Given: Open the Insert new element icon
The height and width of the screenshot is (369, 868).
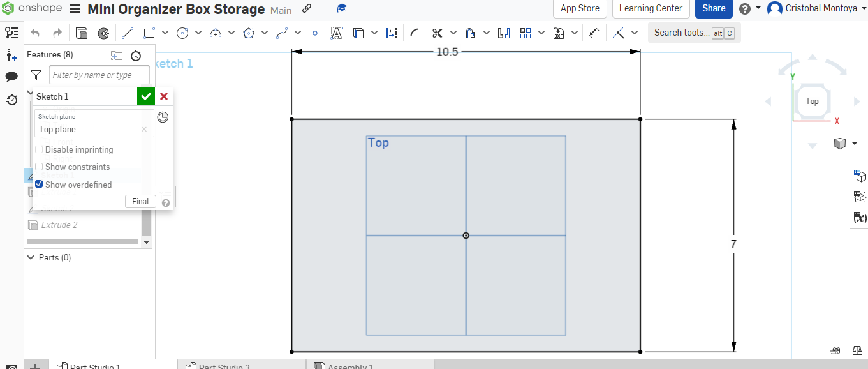Looking at the screenshot, I should pos(11,56).
